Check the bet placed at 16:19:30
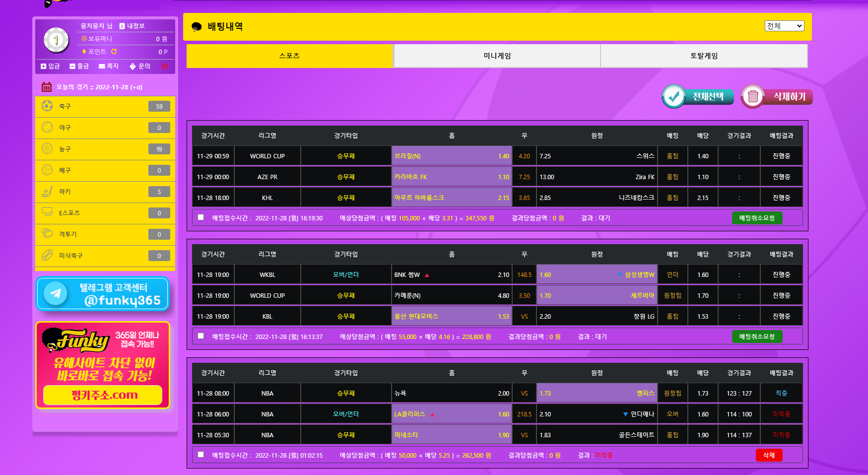The width and height of the screenshot is (868, 475). click(201, 217)
